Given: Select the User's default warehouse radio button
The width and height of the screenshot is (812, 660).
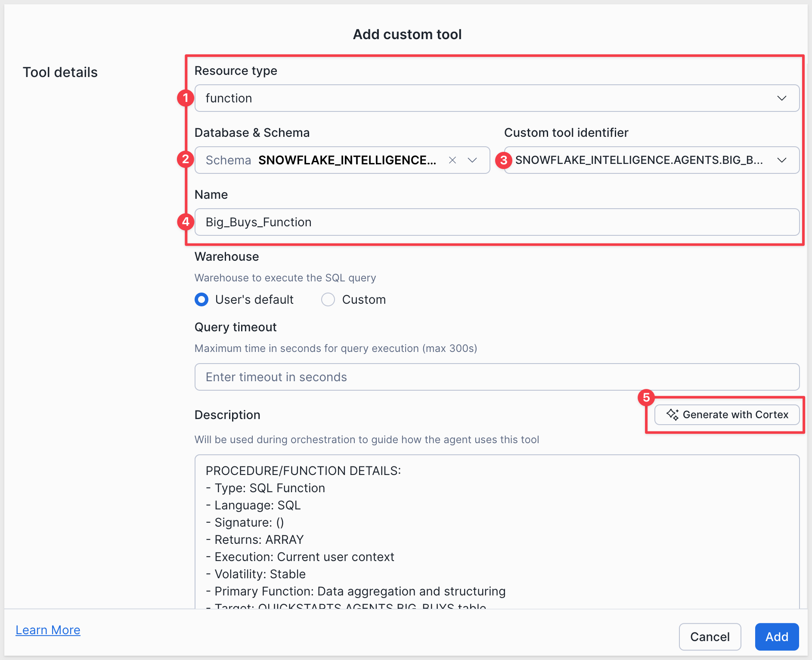Looking at the screenshot, I should (201, 299).
